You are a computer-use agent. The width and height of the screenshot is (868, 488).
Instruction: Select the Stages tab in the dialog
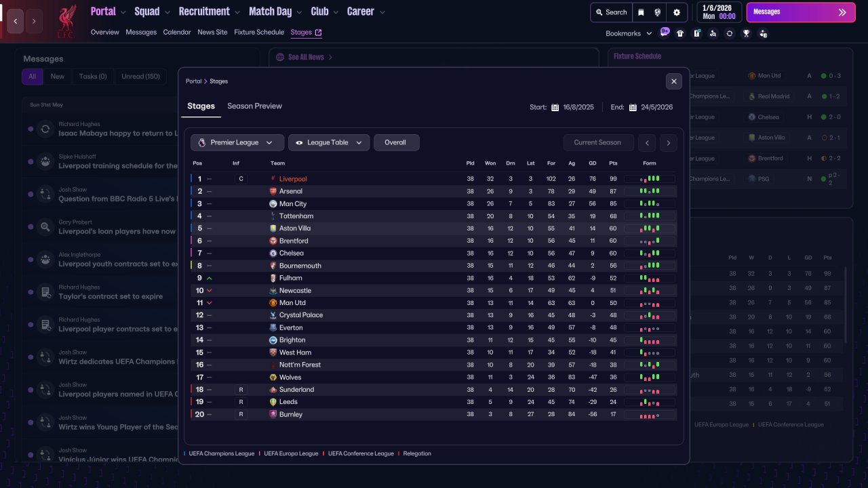tap(201, 106)
